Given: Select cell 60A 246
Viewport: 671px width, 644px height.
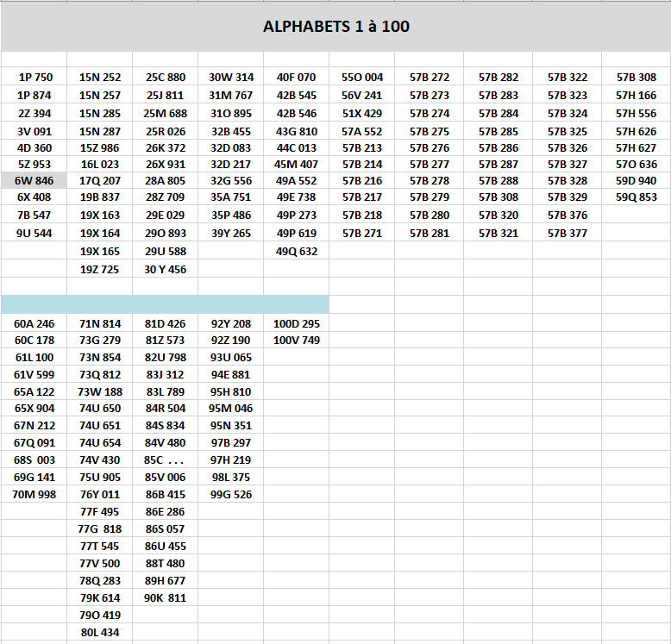Looking at the screenshot, I should click(34, 324).
